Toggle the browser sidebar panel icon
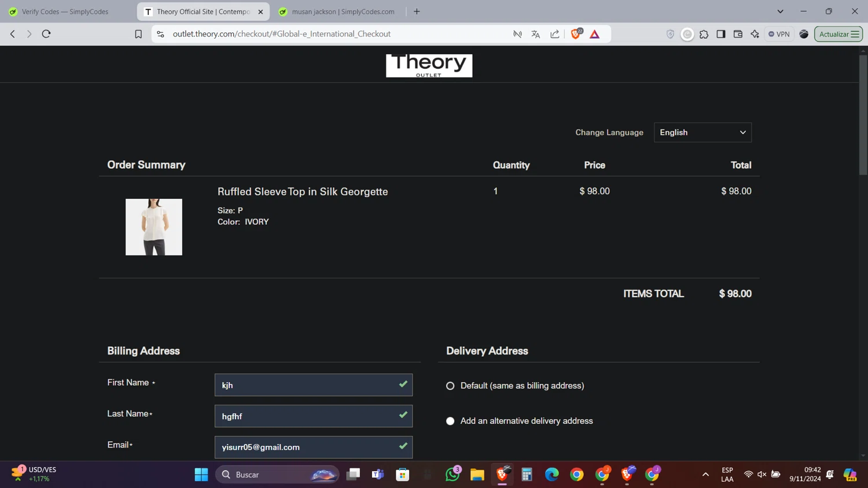This screenshot has height=488, width=868. (x=721, y=34)
